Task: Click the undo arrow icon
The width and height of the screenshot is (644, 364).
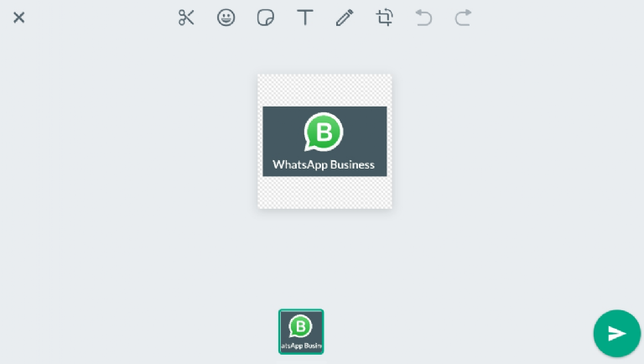Action: point(423,18)
